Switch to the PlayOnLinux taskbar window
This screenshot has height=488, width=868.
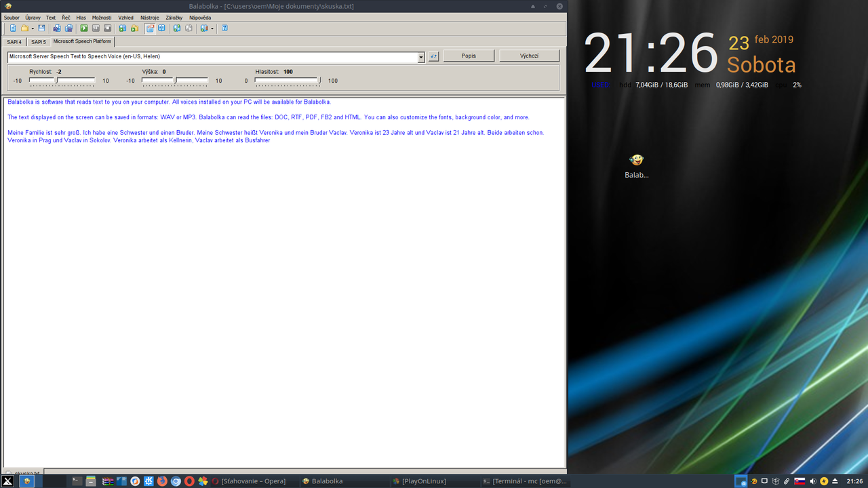click(434, 481)
